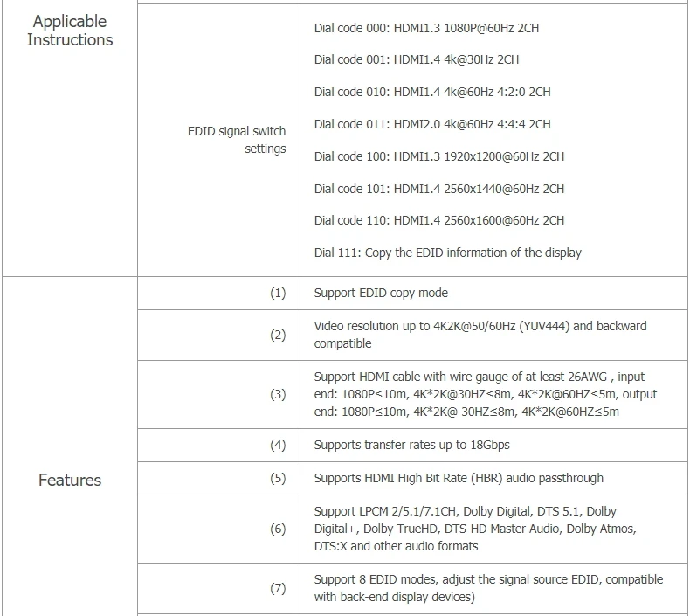Click the Dial code 110 2560x1600 line
The height and width of the screenshot is (616, 690).
(x=439, y=220)
